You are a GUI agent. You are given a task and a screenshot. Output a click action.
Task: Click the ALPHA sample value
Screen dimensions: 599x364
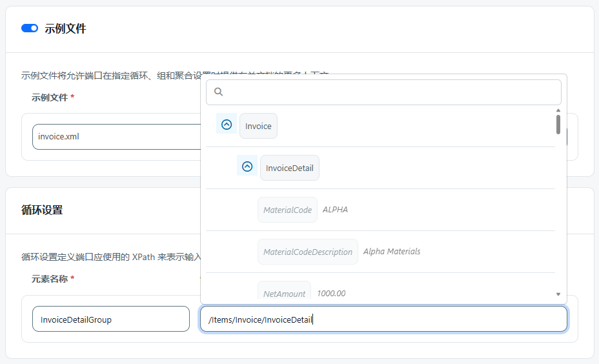[335, 210]
